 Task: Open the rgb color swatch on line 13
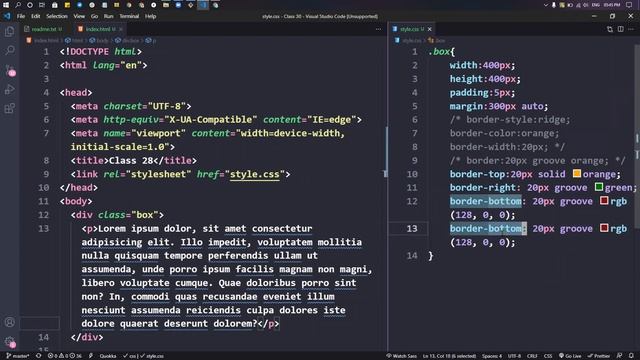(x=604, y=228)
